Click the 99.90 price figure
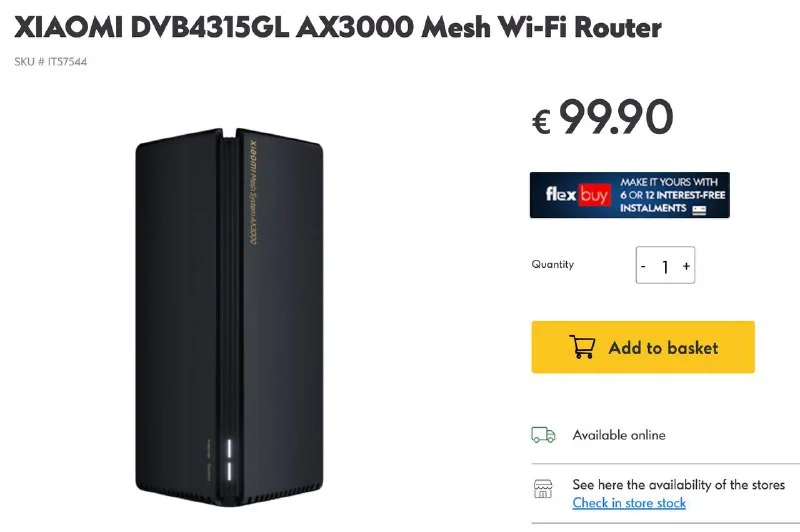800x532 pixels. [x=616, y=117]
